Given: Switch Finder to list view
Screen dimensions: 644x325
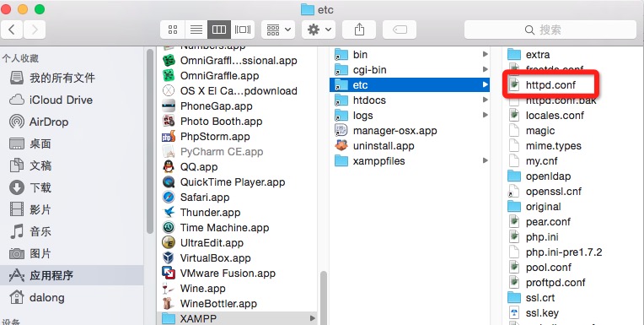Looking at the screenshot, I should 196,30.
